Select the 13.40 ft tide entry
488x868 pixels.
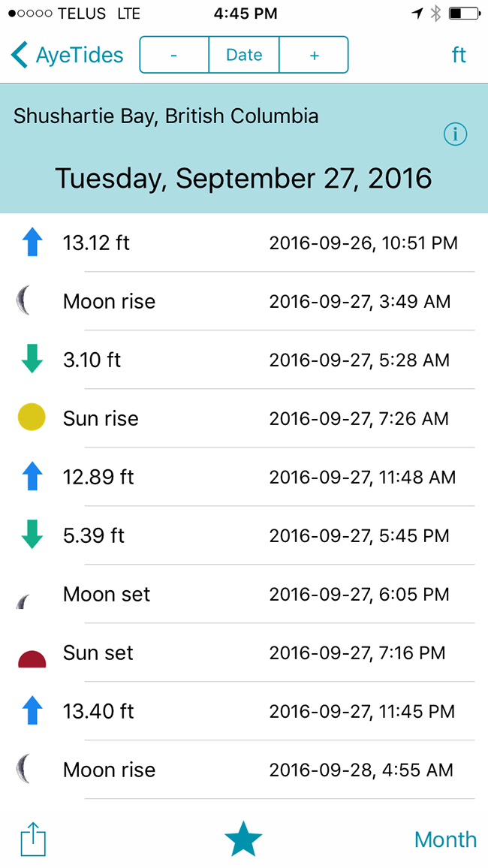[x=244, y=711]
